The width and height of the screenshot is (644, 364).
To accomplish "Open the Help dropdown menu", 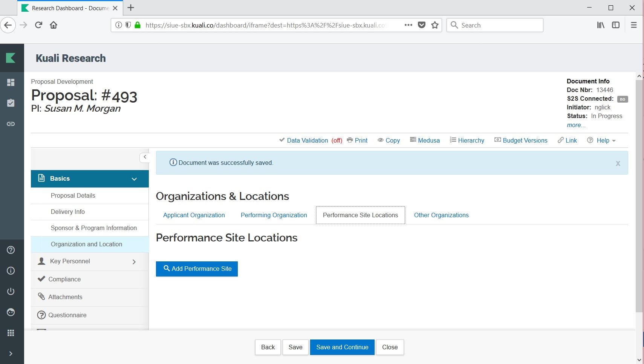I will tap(602, 140).
